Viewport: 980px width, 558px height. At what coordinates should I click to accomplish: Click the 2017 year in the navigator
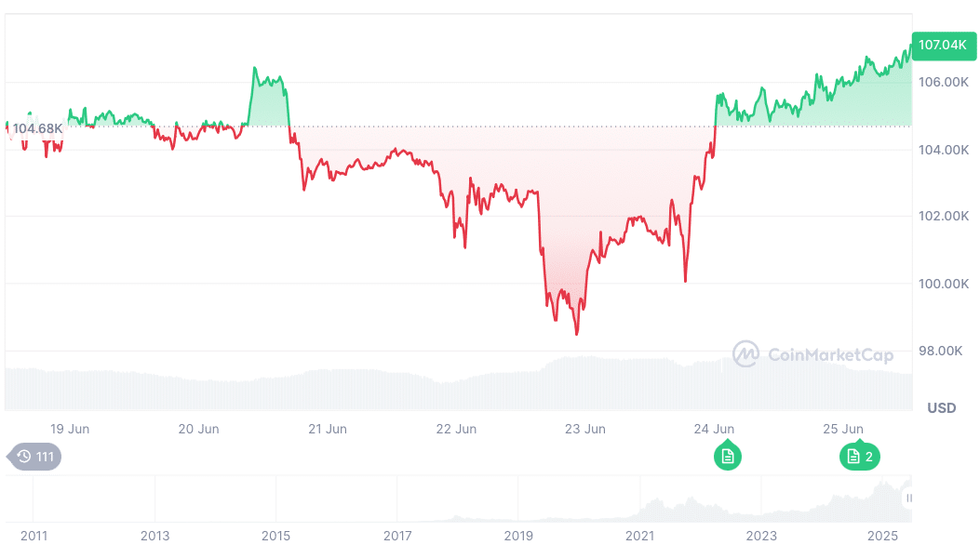tap(397, 536)
